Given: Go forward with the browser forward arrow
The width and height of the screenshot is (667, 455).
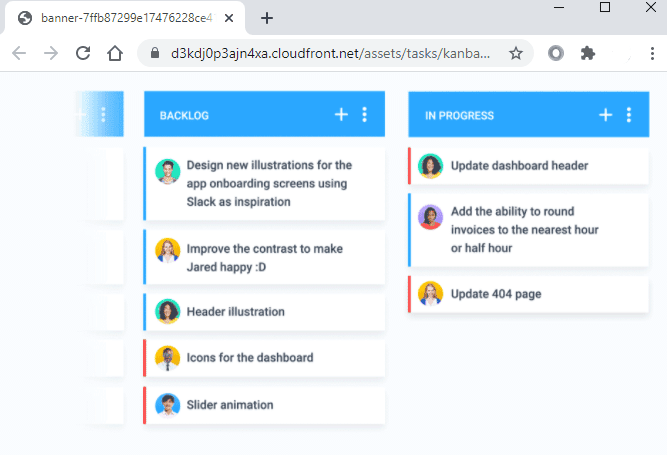Looking at the screenshot, I should pos(51,53).
